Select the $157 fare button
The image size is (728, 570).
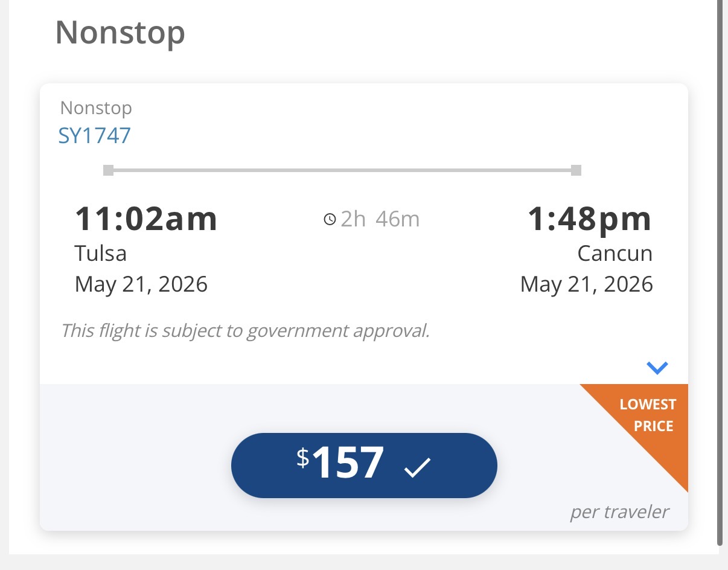[363, 465]
